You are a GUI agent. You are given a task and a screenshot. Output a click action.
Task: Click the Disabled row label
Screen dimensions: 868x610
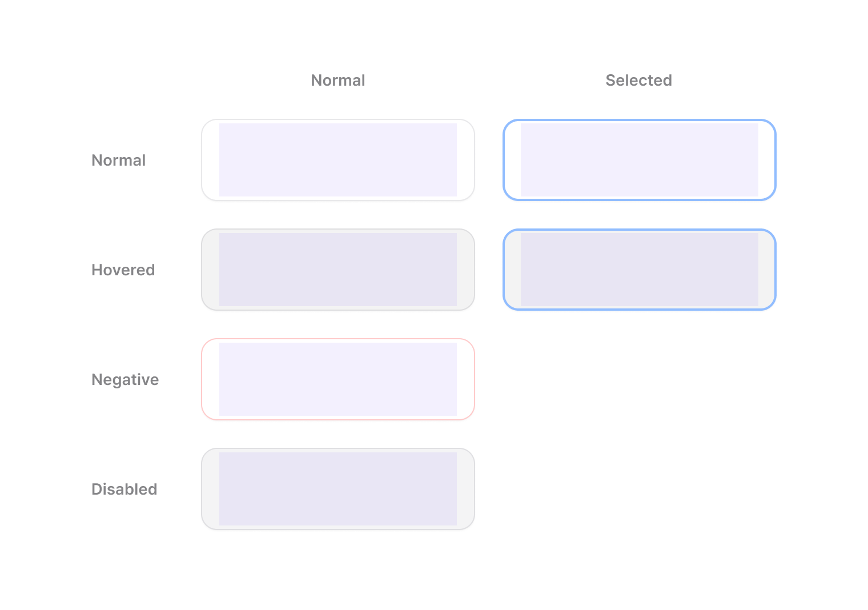click(x=124, y=489)
